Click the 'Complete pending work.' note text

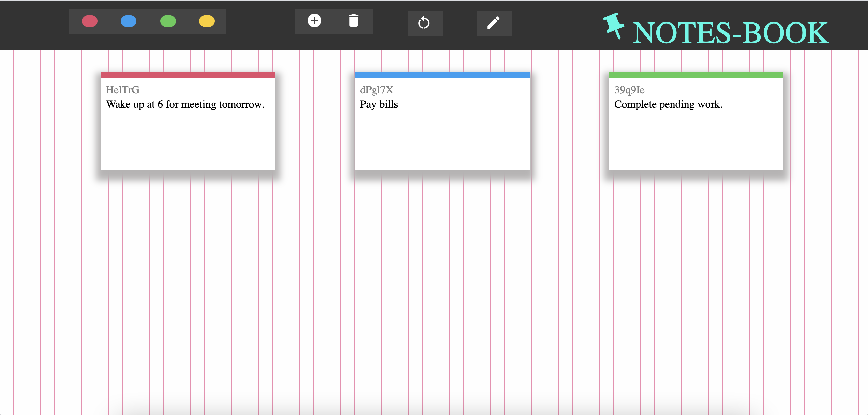click(x=669, y=104)
